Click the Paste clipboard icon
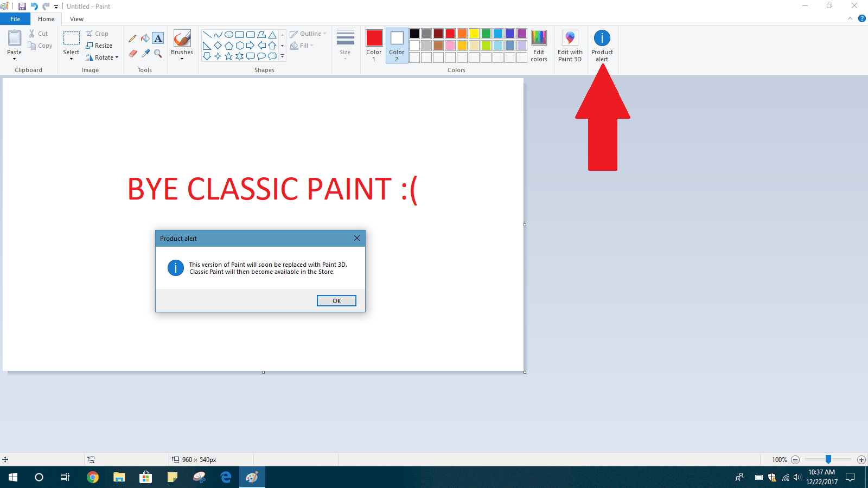868x488 pixels. coord(15,38)
